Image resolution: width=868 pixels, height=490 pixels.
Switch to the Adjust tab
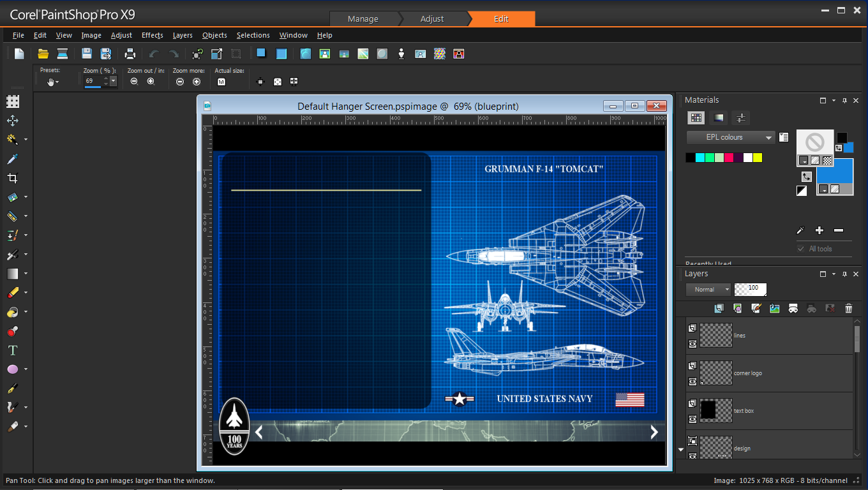[x=432, y=19]
